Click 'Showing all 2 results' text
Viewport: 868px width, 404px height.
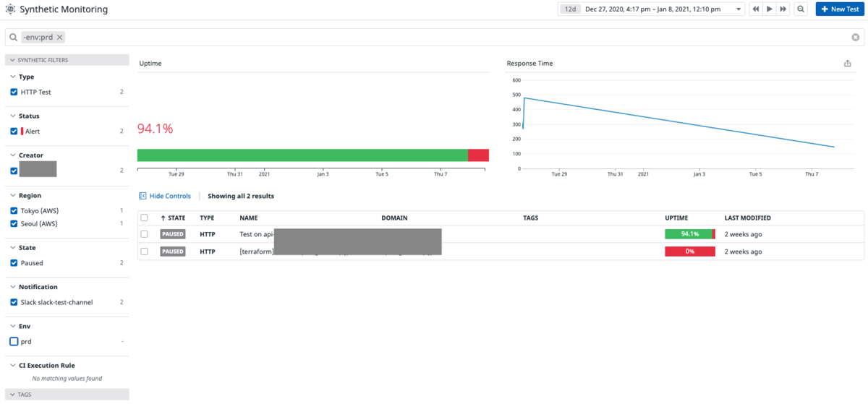click(x=241, y=196)
